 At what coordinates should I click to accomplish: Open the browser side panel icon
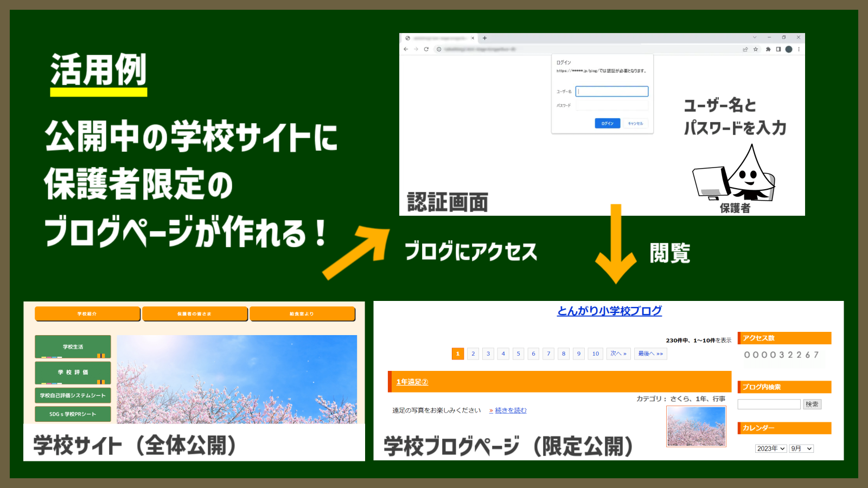(778, 49)
